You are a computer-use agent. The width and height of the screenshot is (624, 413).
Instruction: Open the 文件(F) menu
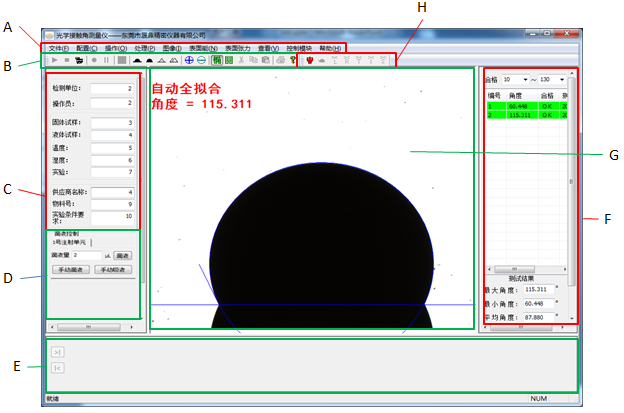click(58, 48)
